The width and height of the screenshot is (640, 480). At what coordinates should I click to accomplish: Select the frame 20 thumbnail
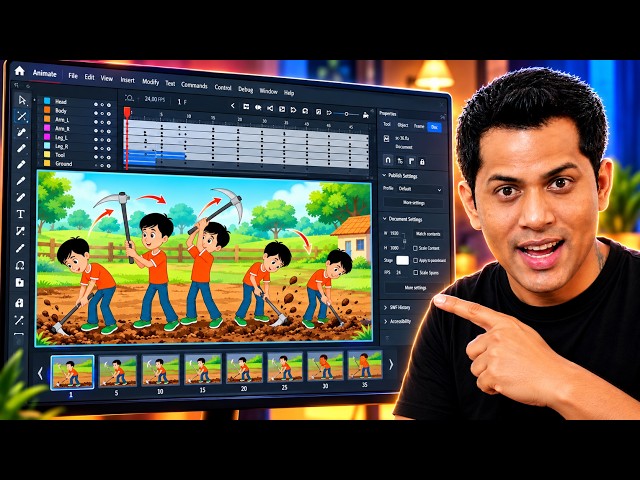coord(244,367)
